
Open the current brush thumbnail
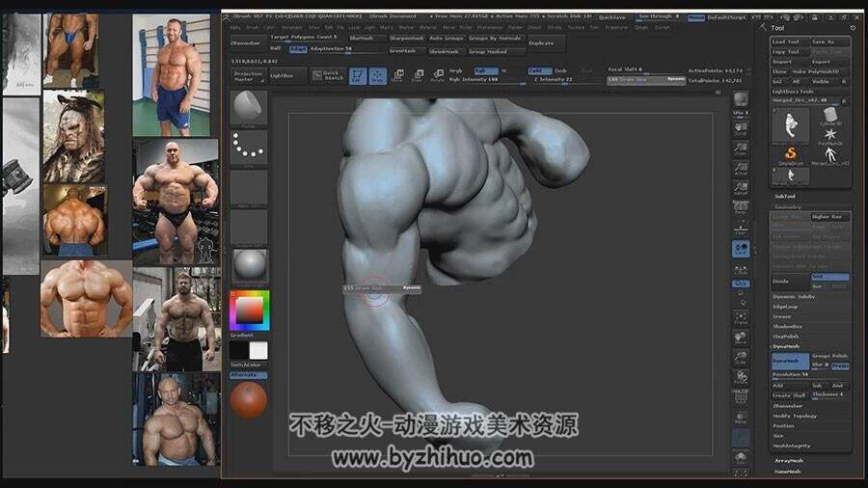coord(249,108)
